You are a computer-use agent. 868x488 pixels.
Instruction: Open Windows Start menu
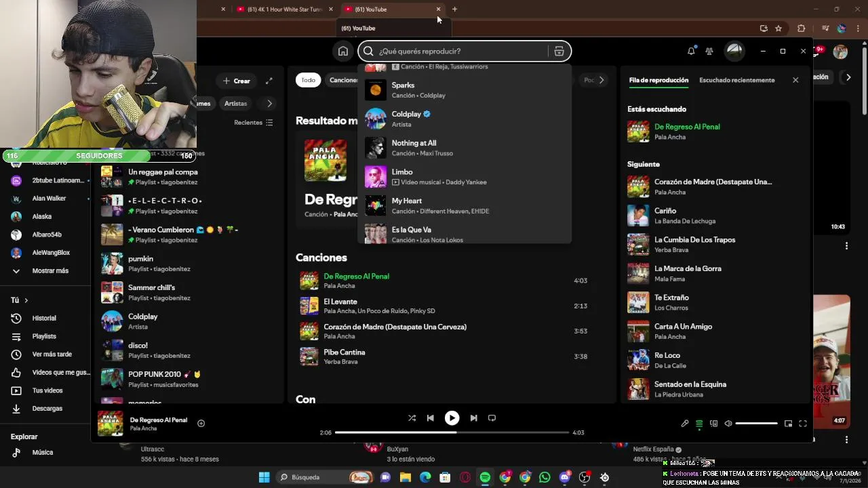[264, 477]
